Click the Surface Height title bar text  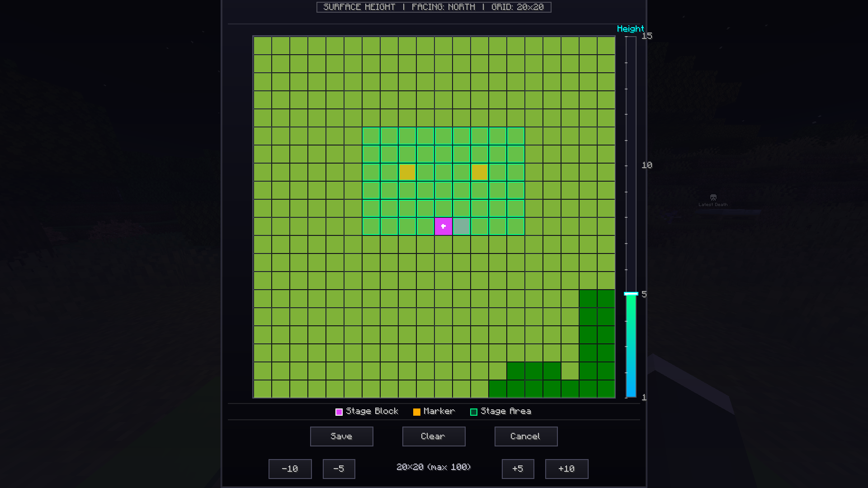coord(434,7)
